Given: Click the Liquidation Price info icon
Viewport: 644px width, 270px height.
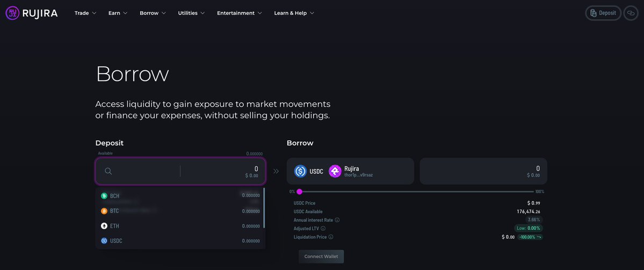Looking at the screenshot, I should tap(331, 237).
